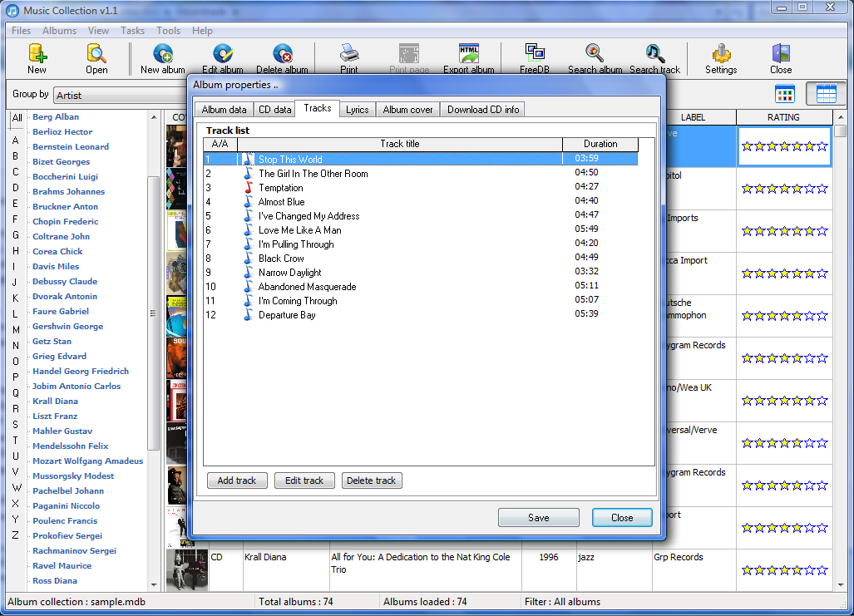Switch to the Album cover tab
Image resolution: width=854 pixels, height=616 pixels.
407,110
